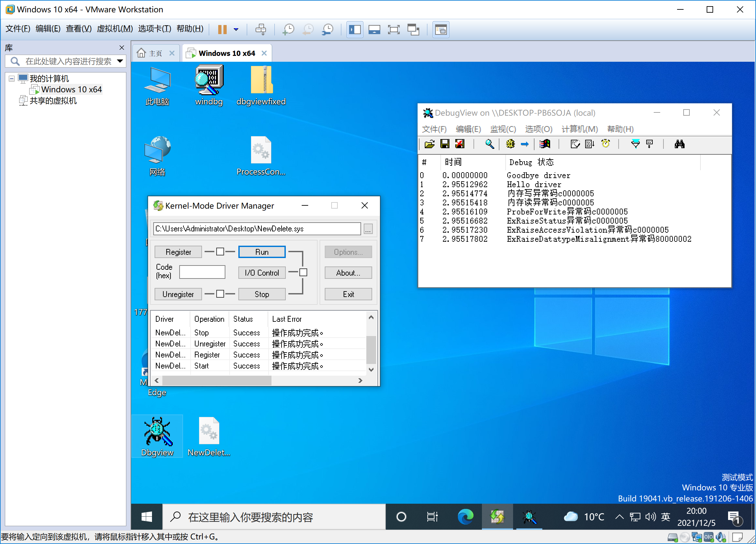The image size is (756, 544).
Task: Toggle DebugView pass-through blue arrow icon
Action: 525,144
